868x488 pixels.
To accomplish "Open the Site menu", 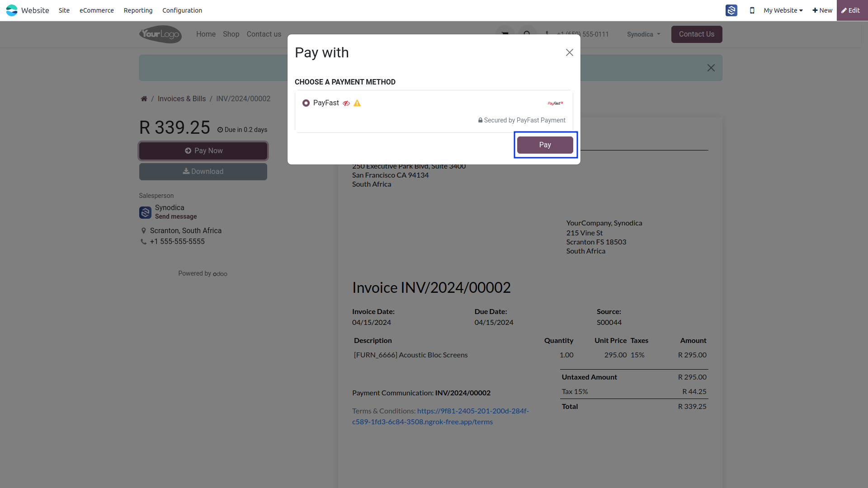I will point(64,10).
